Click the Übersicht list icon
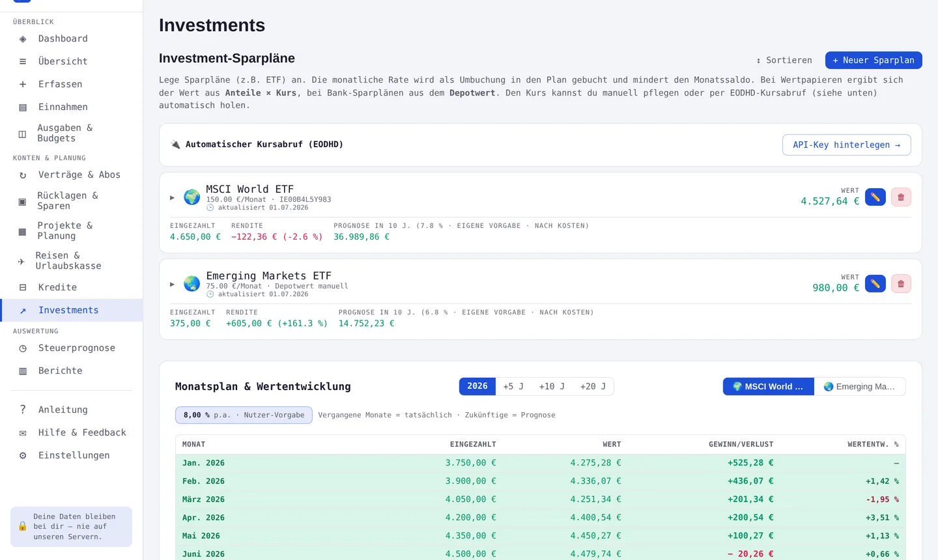Image resolution: width=938 pixels, height=560 pixels. tap(23, 62)
